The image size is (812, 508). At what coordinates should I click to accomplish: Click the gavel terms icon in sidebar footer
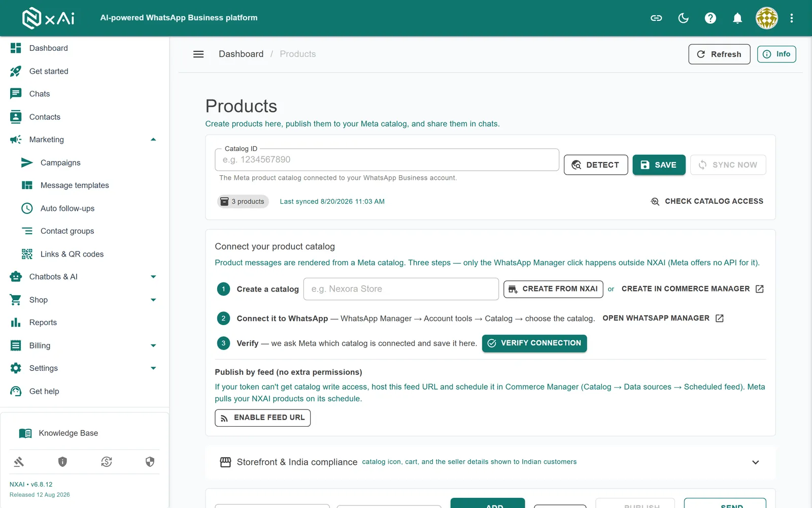[19, 462]
